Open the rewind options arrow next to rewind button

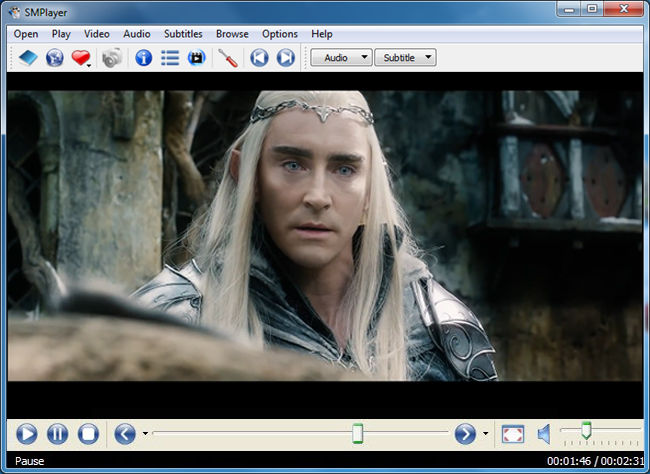click(146, 434)
